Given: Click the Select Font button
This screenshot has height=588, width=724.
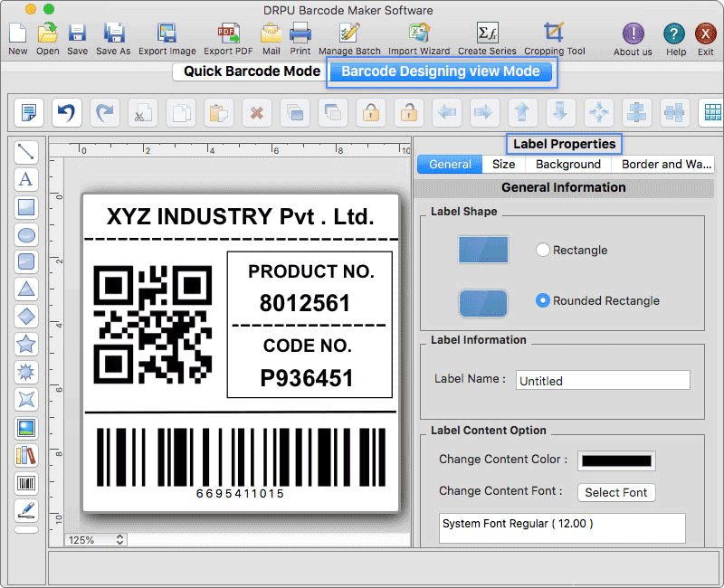Looking at the screenshot, I should [x=616, y=492].
